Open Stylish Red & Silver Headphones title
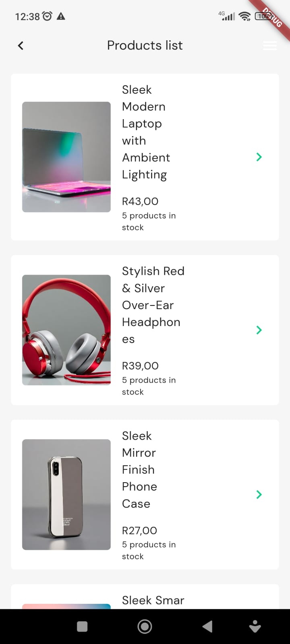Viewport: 290px width, 644px height. [x=153, y=305]
